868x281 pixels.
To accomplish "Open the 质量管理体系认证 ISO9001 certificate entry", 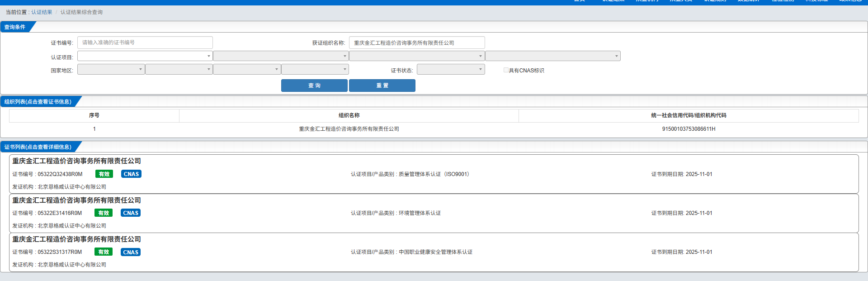I will (x=410, y=174).
